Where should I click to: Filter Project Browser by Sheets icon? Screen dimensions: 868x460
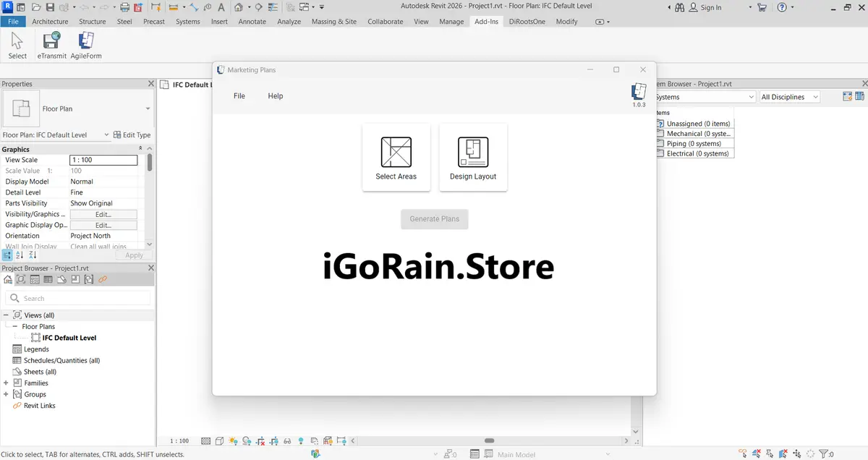click(61, 279)
